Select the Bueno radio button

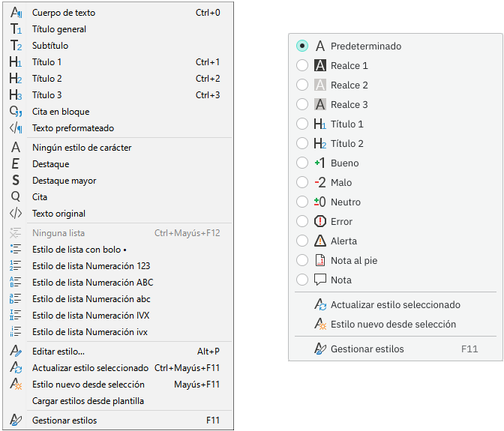(302, 163)
